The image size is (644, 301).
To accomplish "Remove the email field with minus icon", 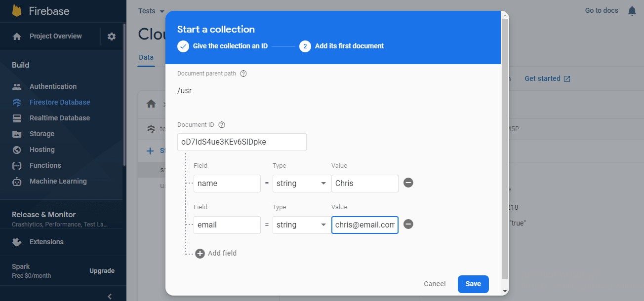I will 408,225.
